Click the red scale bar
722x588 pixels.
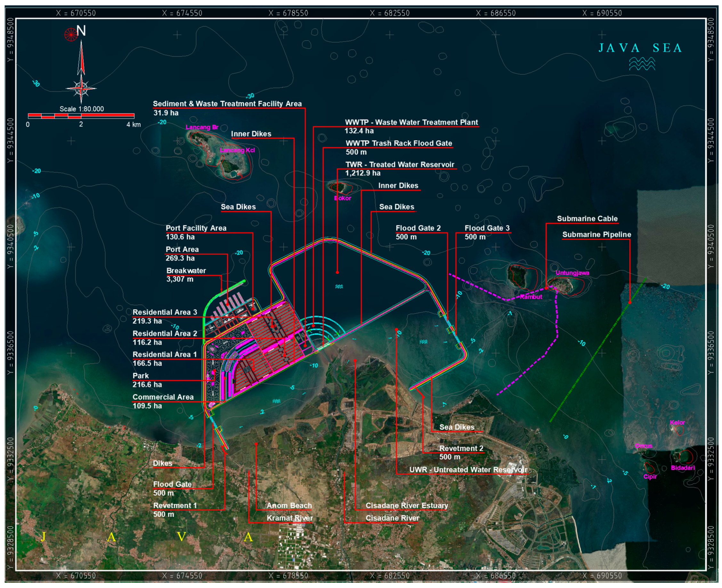click(81, 116)
